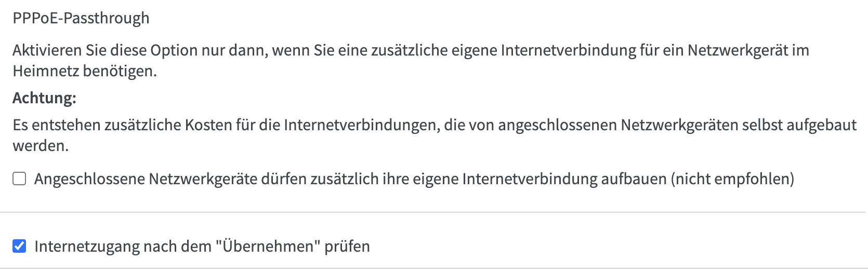Click the divider line above Internetzugang option

click(x=434, y=212)
